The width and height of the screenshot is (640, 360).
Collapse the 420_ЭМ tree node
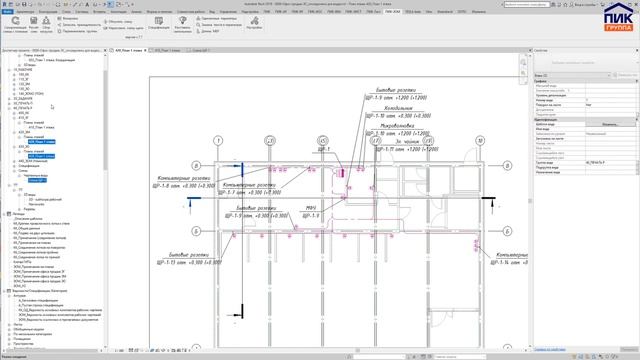coord(14,132)
